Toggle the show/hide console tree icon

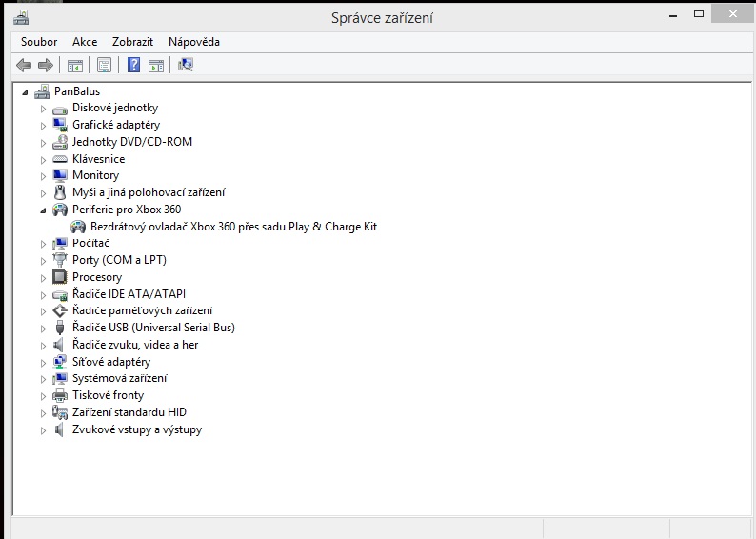pos(74,65)
